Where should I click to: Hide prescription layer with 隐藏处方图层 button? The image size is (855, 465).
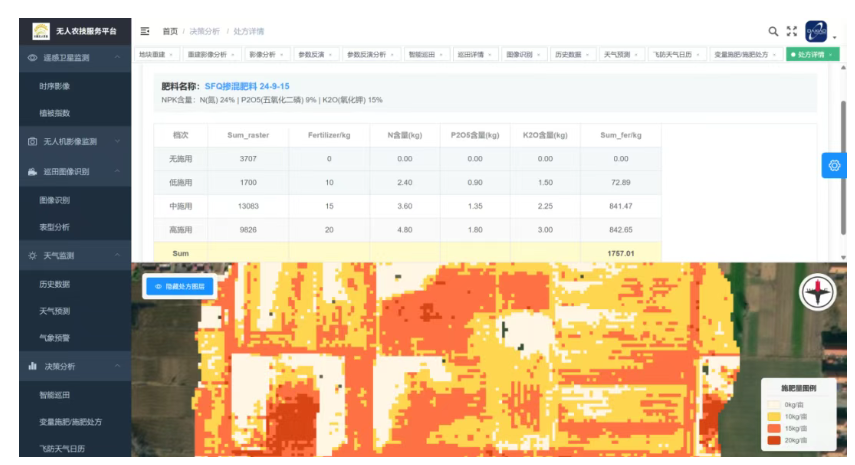point(179,286)
